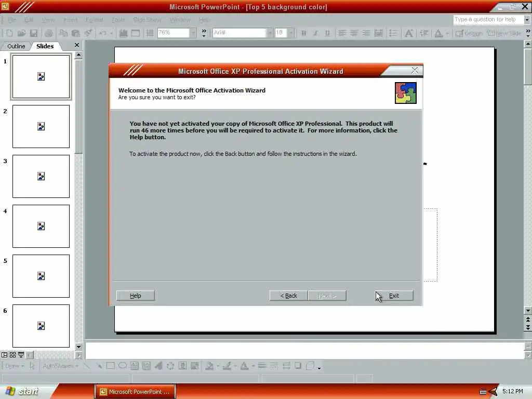Viewport: 532px width, 399px height.
Task: Switch to the Slides tab
Action: coord(45,46)
